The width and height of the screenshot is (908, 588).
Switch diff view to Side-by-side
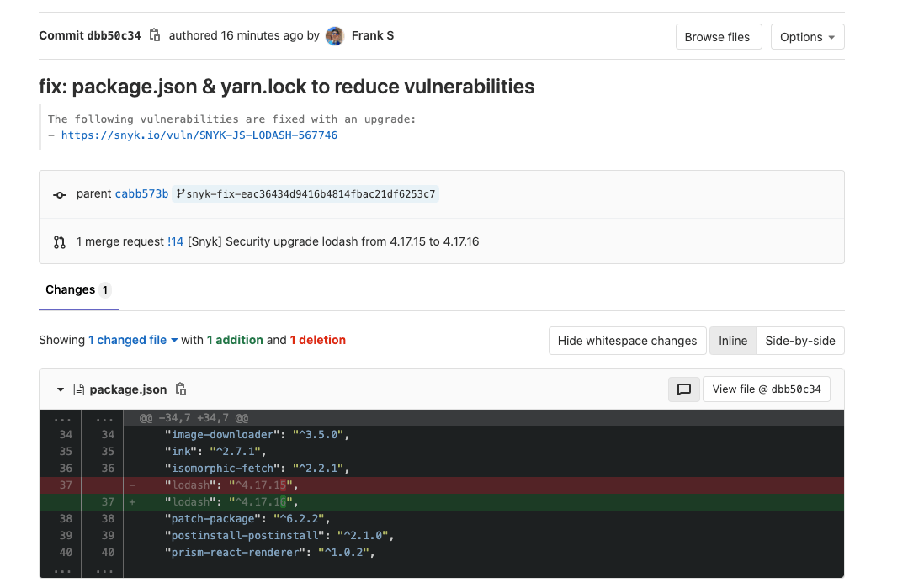pyautogui.click(x=799, y=341)
